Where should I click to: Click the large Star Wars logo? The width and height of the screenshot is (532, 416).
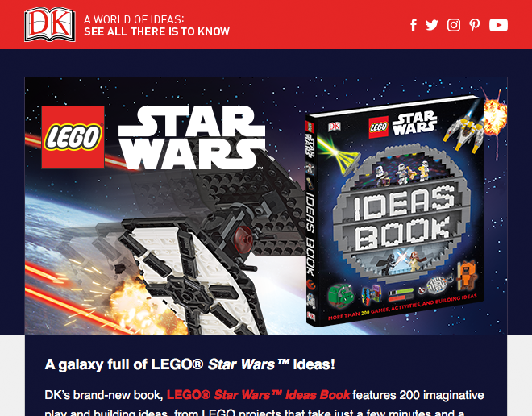[x=192, y=137]
